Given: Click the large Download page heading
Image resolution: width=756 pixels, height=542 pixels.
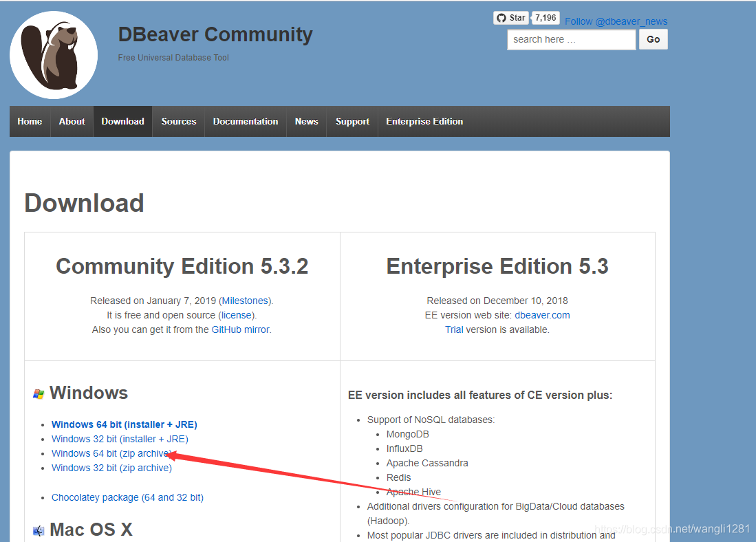Looking at the screenshot, I should point(84,203).
